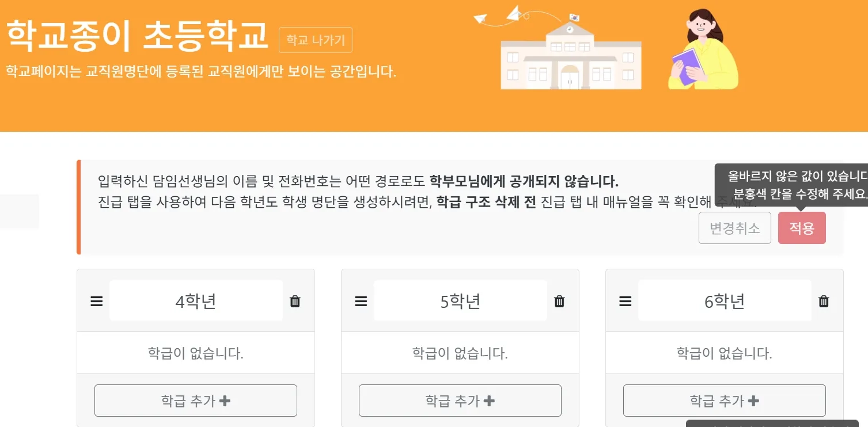
Task: Edit the 4학년 grade name field
Action: (196, 301)
